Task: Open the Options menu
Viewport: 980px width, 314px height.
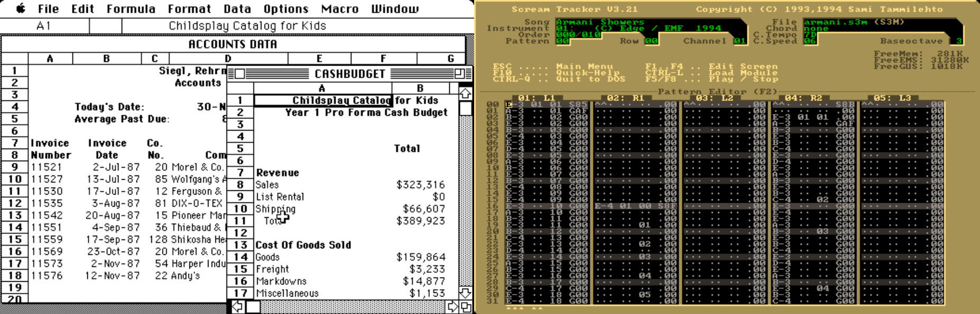Action: (286, 9)
